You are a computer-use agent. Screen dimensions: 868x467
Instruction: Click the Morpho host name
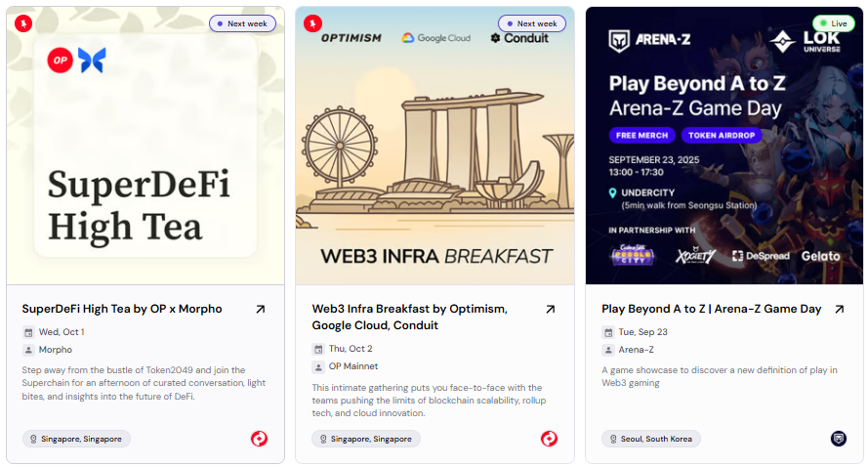[x=56, y=350]
